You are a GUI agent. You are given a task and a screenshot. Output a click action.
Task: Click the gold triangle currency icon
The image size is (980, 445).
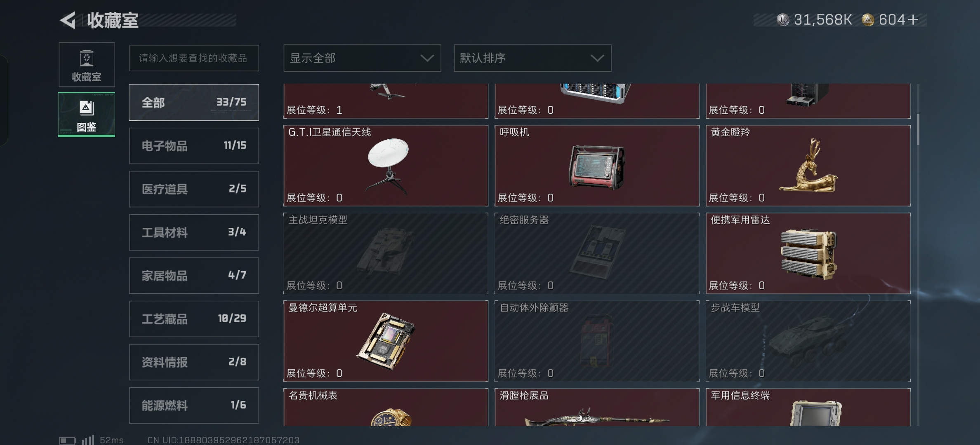click(868, 20)
